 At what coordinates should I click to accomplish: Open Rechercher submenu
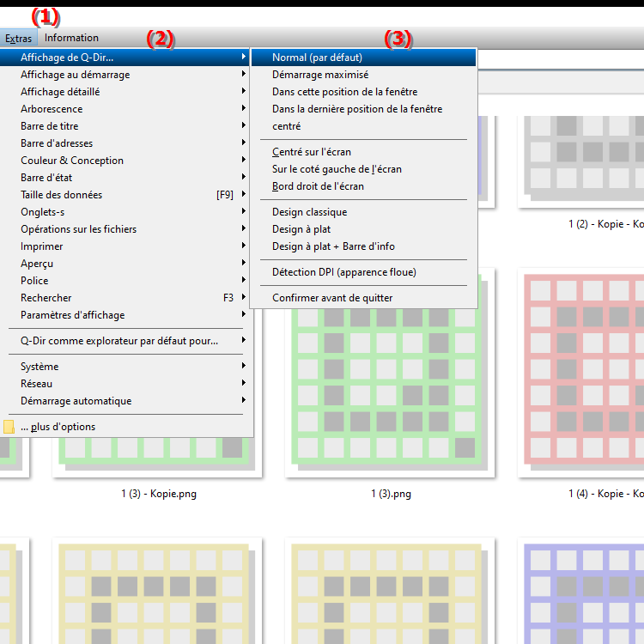pos(125,298)
